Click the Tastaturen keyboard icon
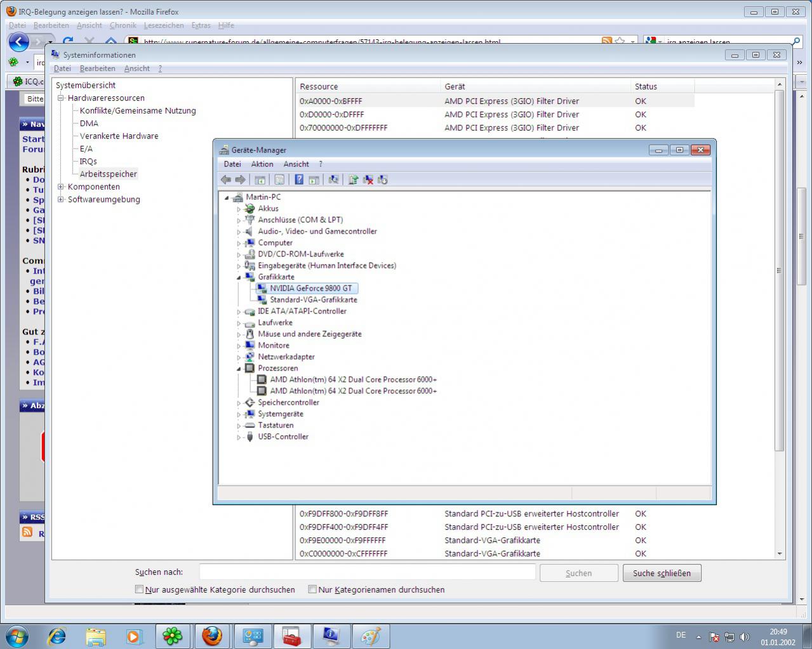 (x=250, y=425)
